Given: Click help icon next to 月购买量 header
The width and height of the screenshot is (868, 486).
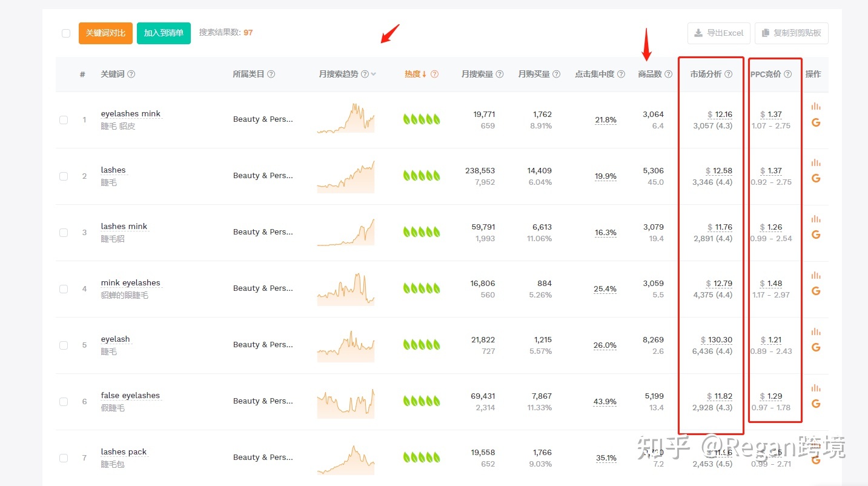Looking at the screenshot, I should pyautogui.click(x=557, y=74).
